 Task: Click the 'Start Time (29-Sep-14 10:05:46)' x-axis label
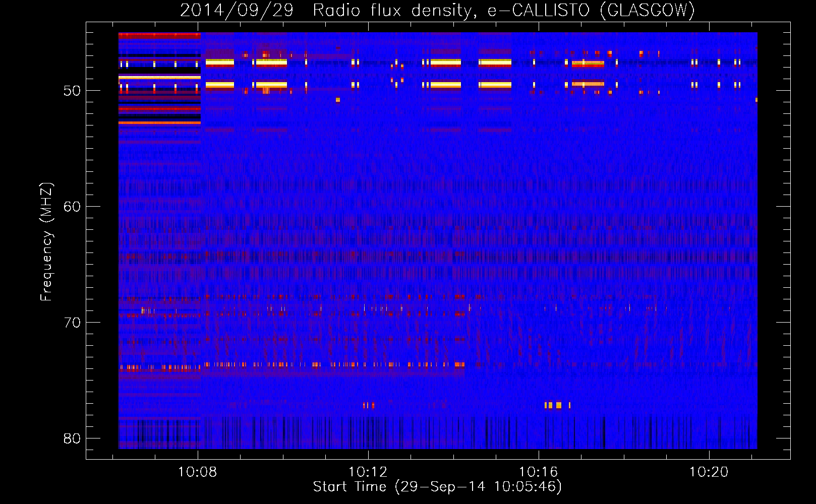(437, 487)
